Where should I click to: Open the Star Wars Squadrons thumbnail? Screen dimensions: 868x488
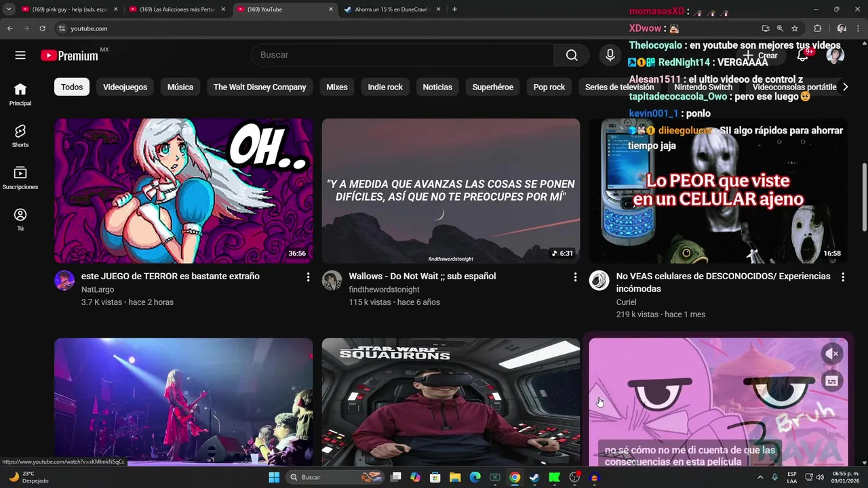pyautogui.click(x=450, y=402)
